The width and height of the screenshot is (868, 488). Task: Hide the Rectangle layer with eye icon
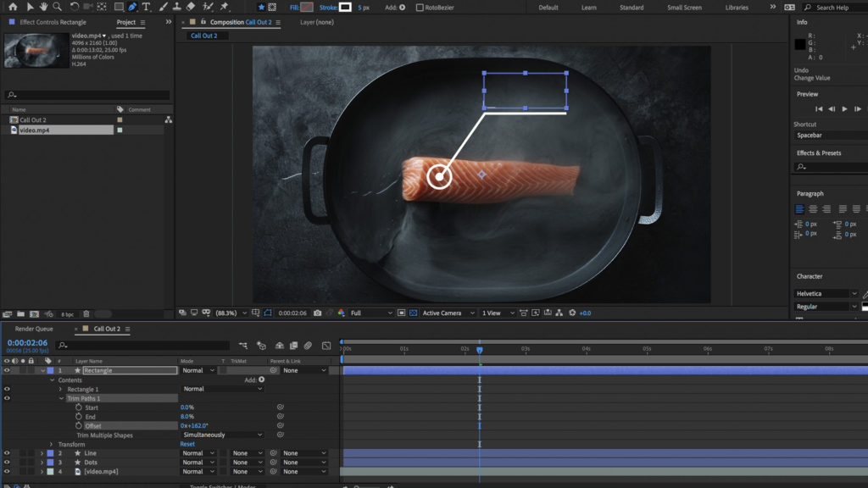coord(7,370)
